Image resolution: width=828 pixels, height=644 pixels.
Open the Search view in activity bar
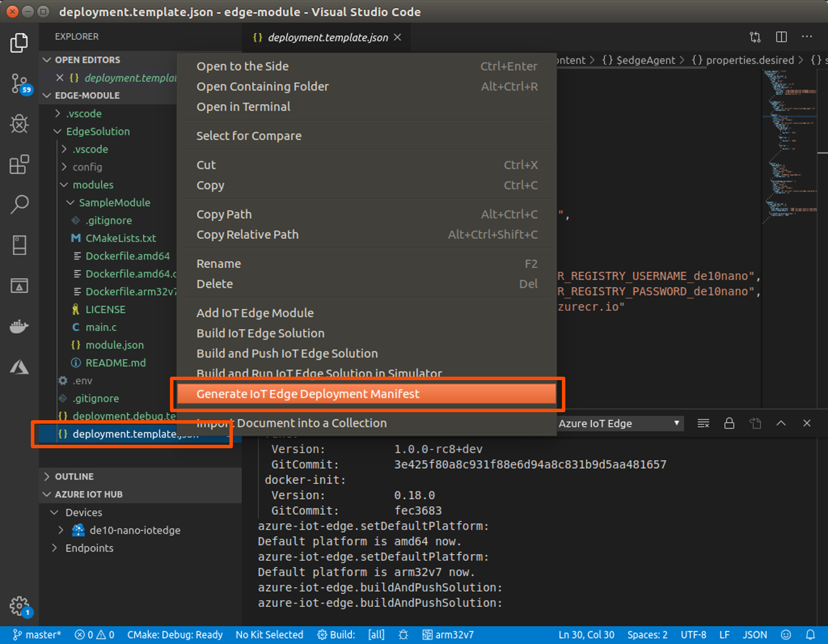point(19,204)
